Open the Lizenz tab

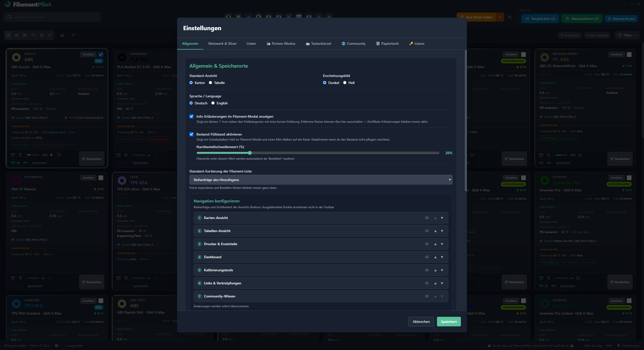417,43
